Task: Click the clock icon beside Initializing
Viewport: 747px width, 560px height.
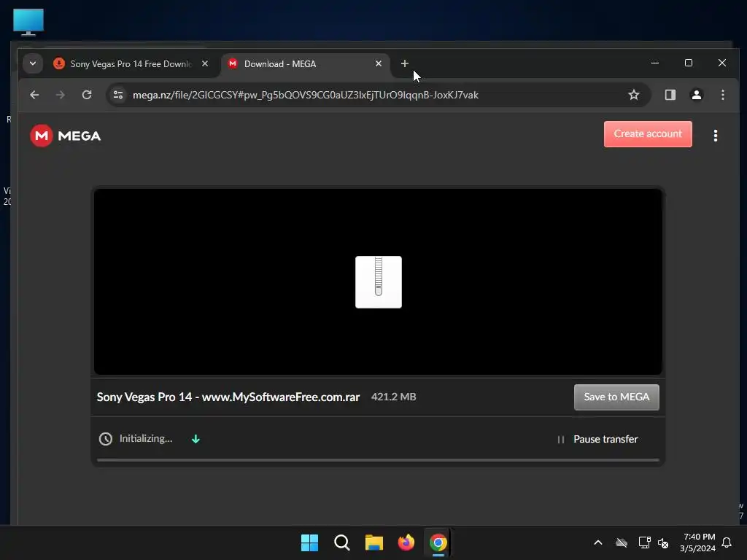Action: coord(105,438)
